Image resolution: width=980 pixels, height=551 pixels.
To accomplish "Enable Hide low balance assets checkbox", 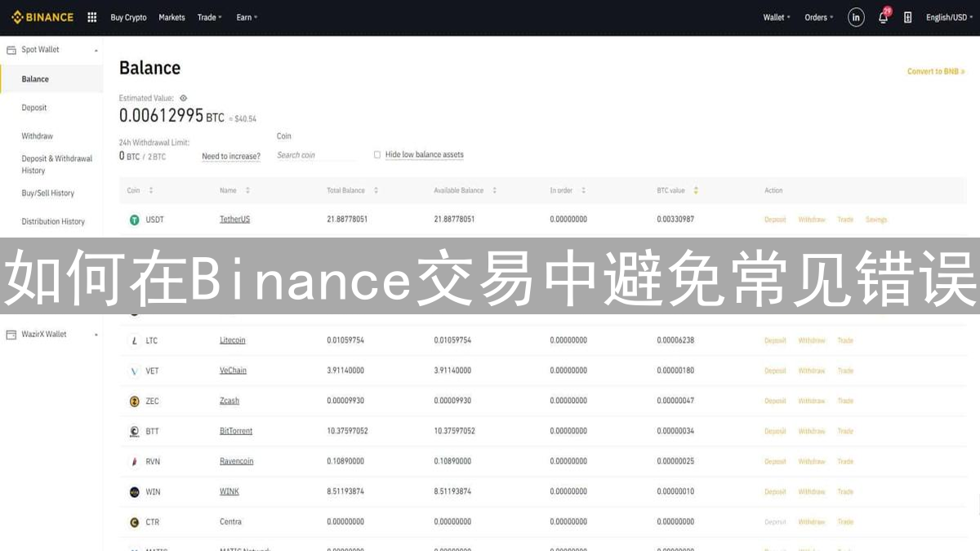I will pos(377,154).
